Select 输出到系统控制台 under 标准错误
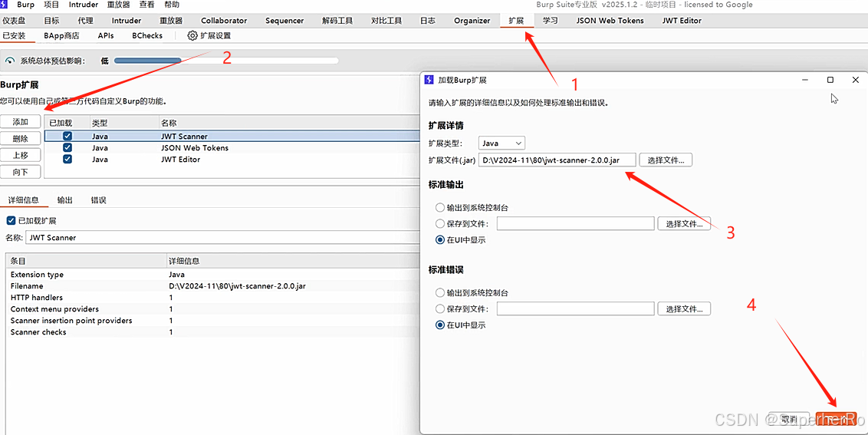Image resolution: width=868 pixels, height=435 pixels. pyautogui.click(x=440, y=292)
